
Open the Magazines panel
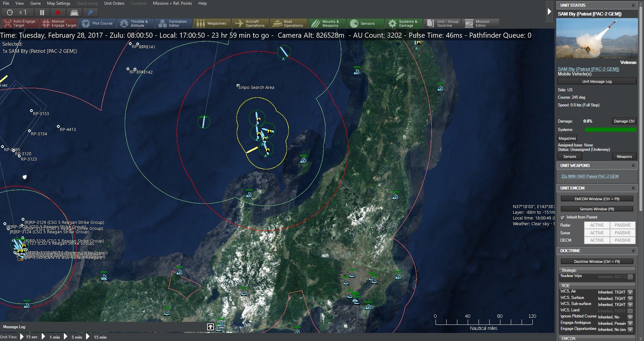[x=212, y=23]
